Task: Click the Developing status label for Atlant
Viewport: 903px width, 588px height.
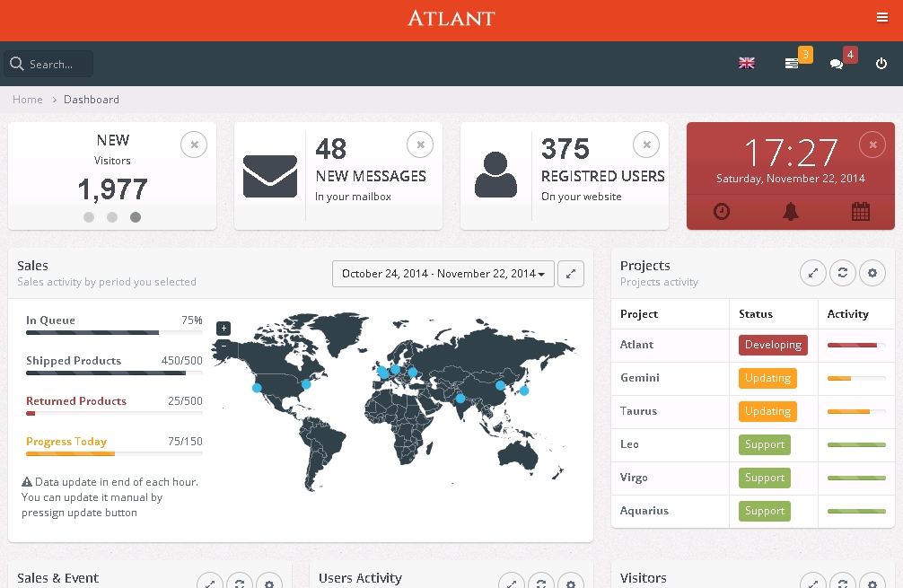Action: (x=773, y=345)
